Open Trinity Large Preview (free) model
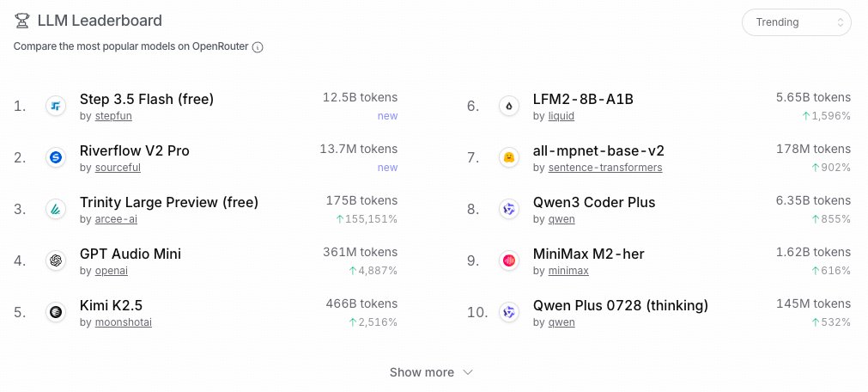Viewport: 868px width, 392px height. [169, 202]
